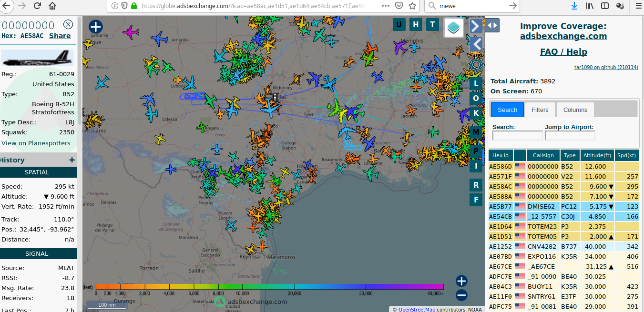Reload the page with the refresh icon
Viewport: 644px width, 312px height.
tap(37, 6)
